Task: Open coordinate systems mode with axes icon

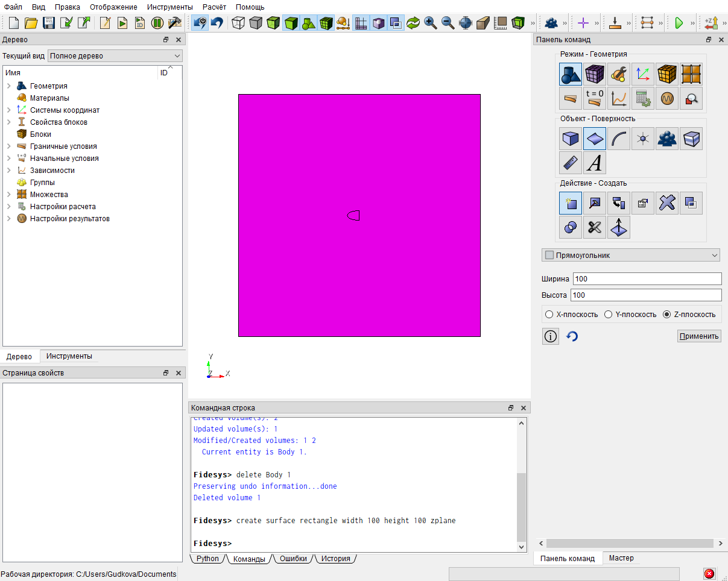Action: tap(643, 74)
